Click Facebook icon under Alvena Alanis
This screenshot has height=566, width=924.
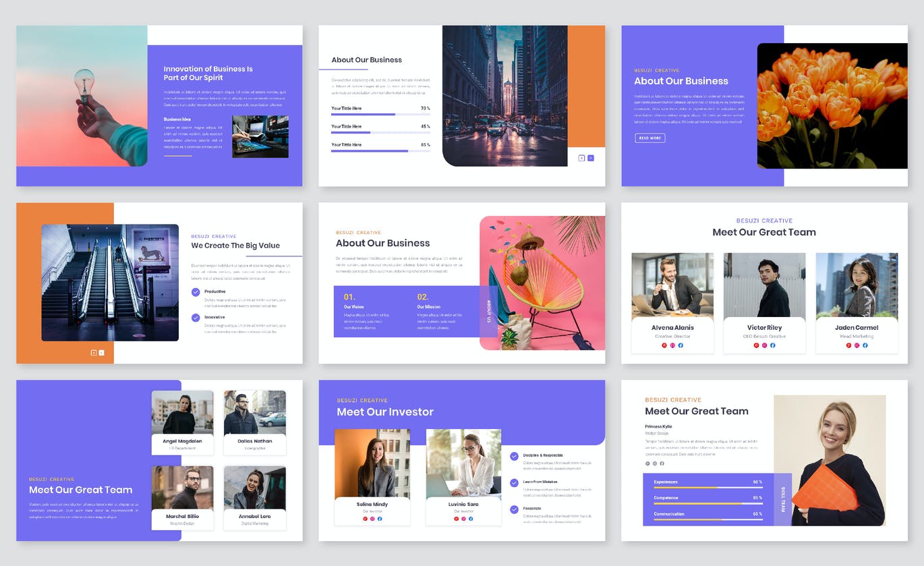[x=681, y=345]
